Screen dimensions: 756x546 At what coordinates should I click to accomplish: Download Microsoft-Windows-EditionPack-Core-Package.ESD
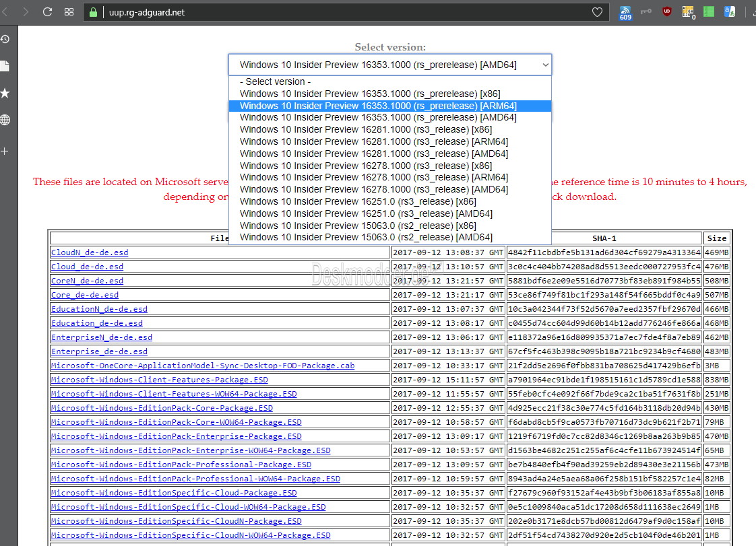click(162, 408)
